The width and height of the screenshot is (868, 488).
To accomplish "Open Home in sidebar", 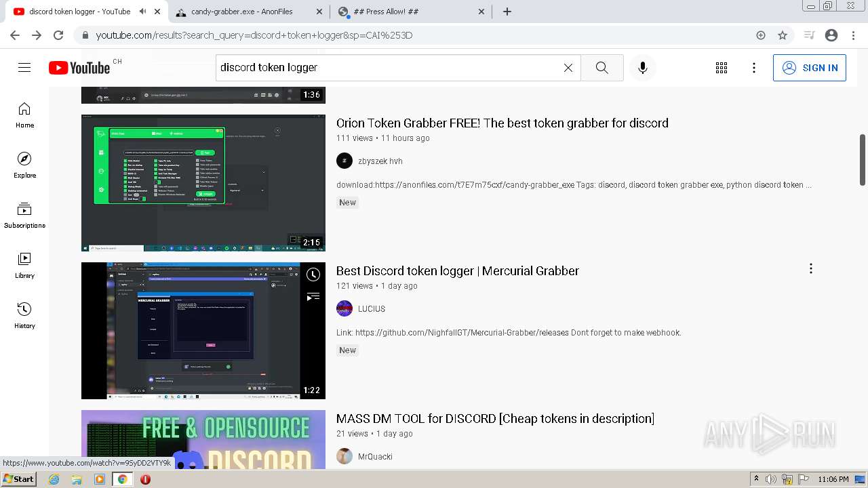I will coord(24,115).
